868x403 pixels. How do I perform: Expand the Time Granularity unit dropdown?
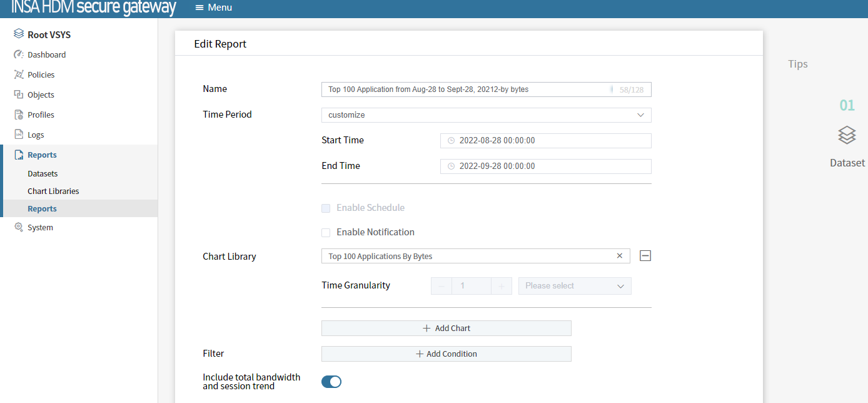tap(575, 286)
